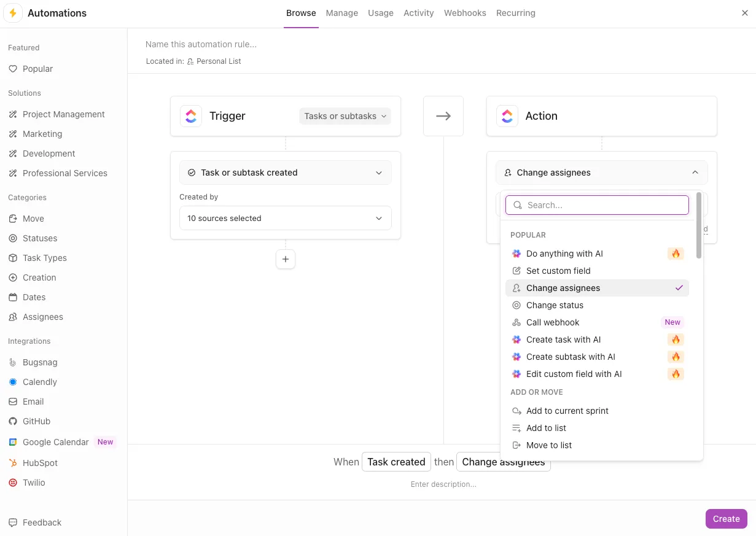The image size is (756, 536).
Task: Click the Statuses category icon
Action: point(13,238)
